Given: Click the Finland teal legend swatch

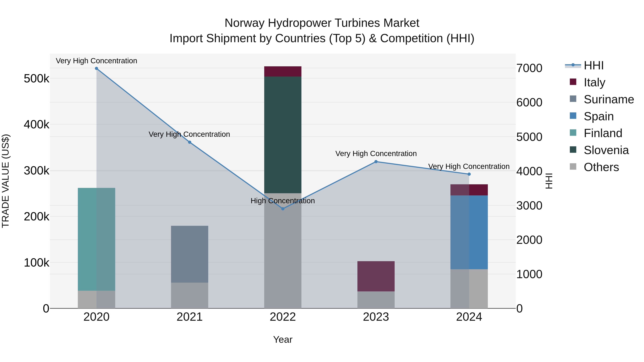Looking at the screenshot, I should [x=573, y=133].
